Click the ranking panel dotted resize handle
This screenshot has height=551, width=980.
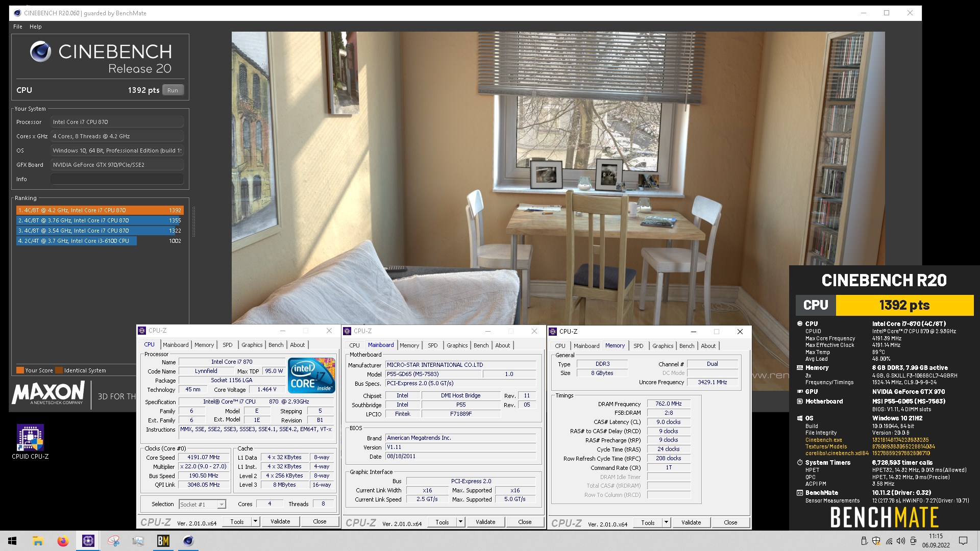click(193, 221)
